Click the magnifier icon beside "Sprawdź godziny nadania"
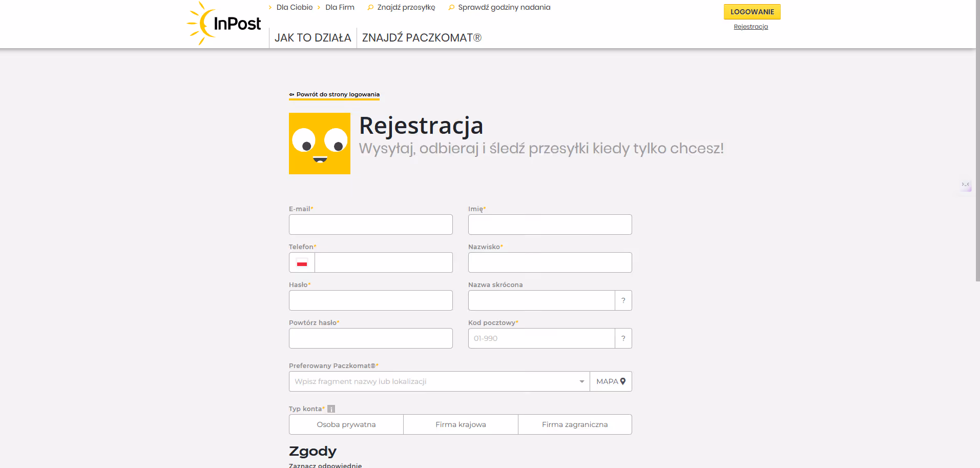980x468 pixels. coord(451,7)
